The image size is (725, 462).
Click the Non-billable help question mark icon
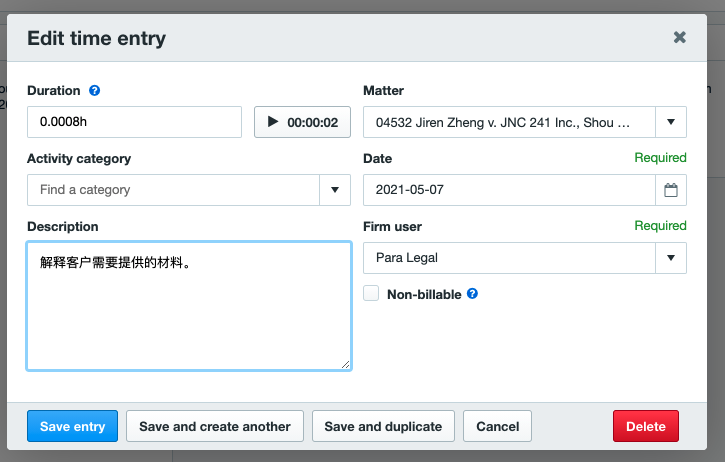click(x=472, y=294)
